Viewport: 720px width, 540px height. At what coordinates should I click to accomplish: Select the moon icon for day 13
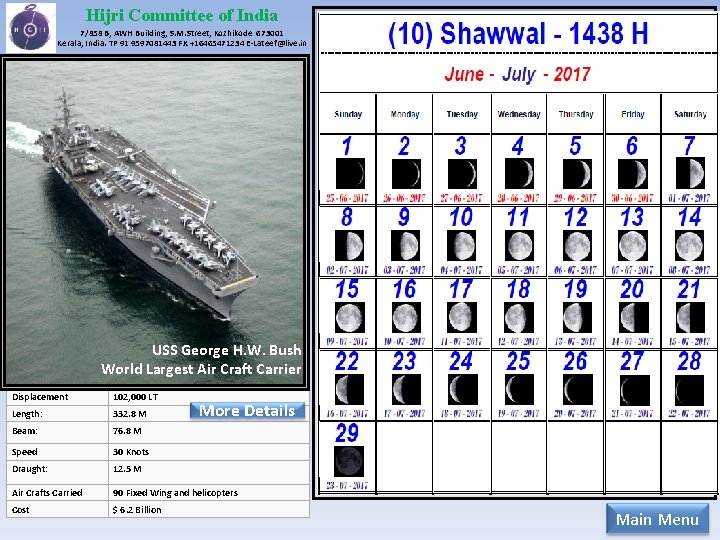pyautogui.click(x=633, y=246)
